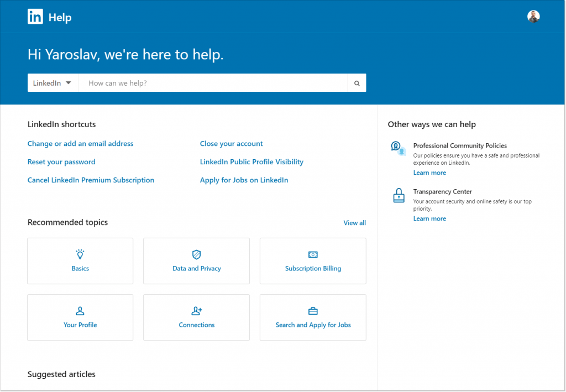566x392 pixels.
Task: Open the 'Basics' topic text link
Action: coord(80,268)
